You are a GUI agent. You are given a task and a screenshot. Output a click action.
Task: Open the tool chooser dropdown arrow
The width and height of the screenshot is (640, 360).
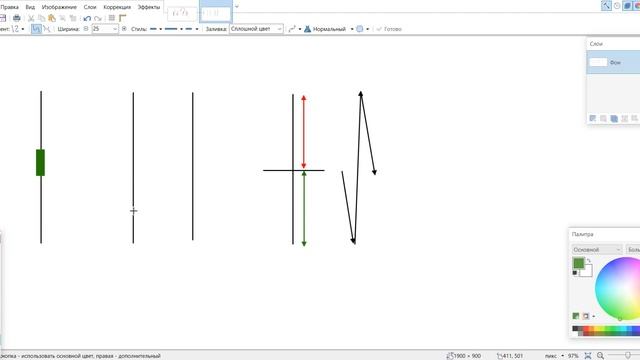pyautogui.click(x=23, y=29)
